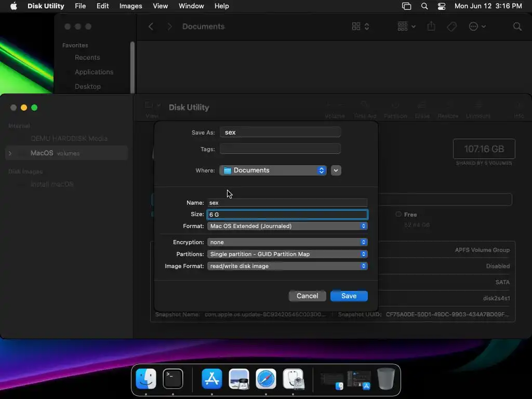Select Applications in Finder sidebar
The image size is (532, 399).
94,72
